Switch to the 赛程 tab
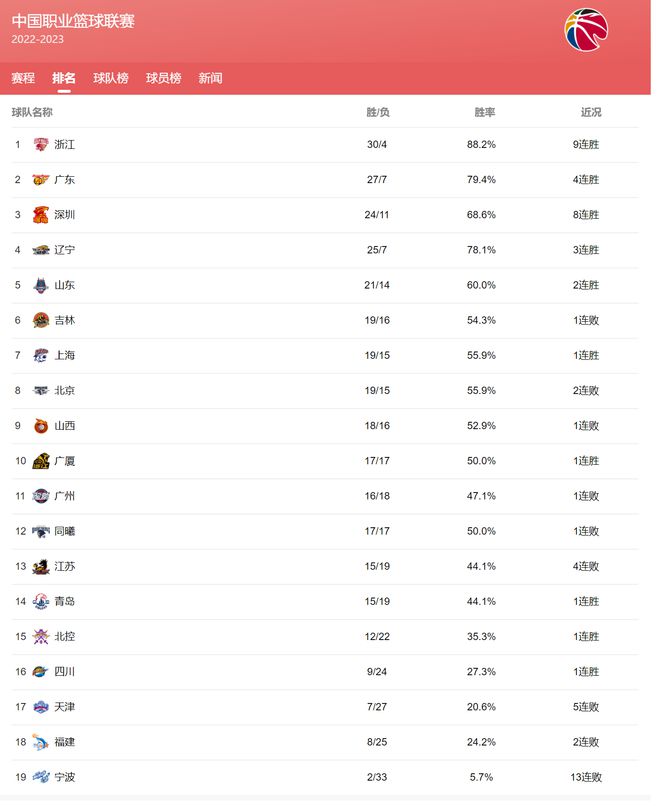660x807 pixels. point(23,78)
